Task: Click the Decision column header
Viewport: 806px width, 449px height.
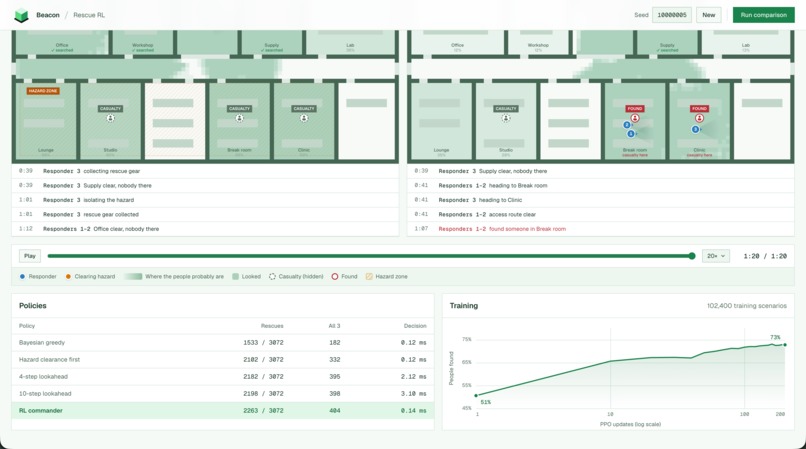Action: (x=415, y=326)
